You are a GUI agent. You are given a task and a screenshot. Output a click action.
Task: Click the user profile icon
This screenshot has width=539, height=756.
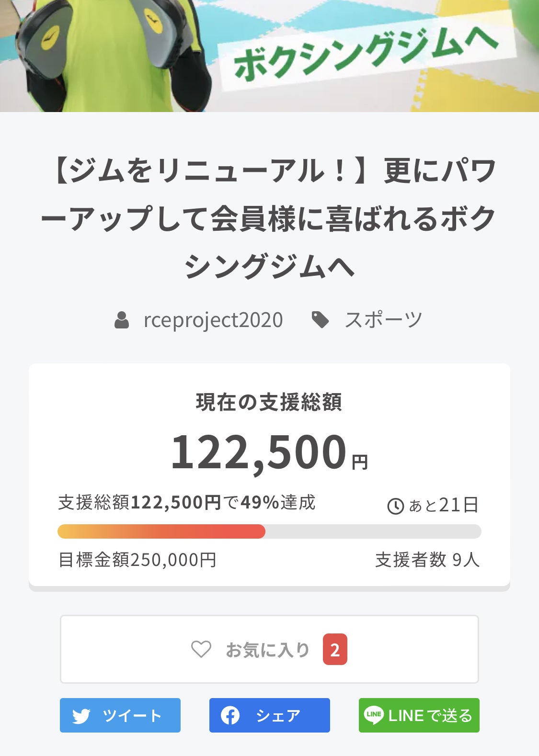click(x=122, y=320)
